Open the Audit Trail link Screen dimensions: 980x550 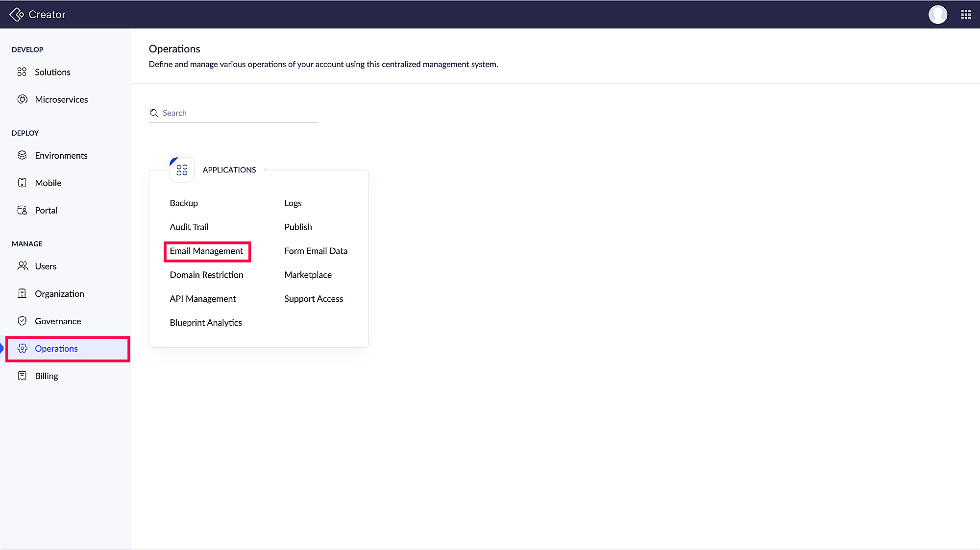click(189, 227)
